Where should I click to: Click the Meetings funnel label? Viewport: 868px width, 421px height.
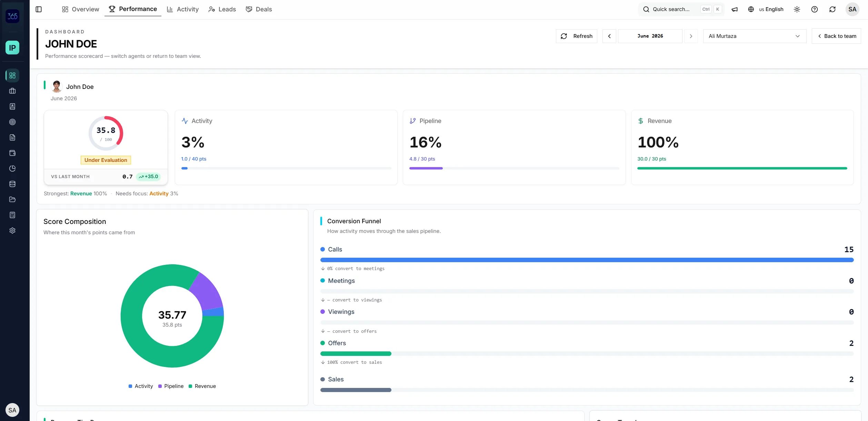(341, 281)
